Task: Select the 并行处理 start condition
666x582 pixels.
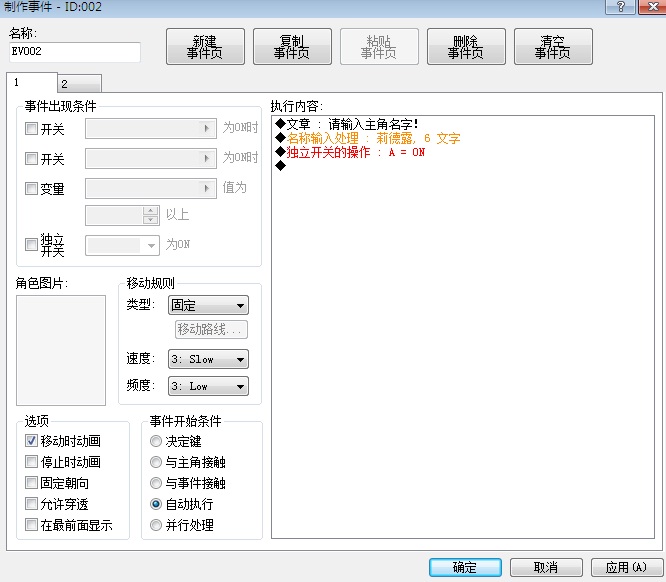Action: click(x=156, y=525)
